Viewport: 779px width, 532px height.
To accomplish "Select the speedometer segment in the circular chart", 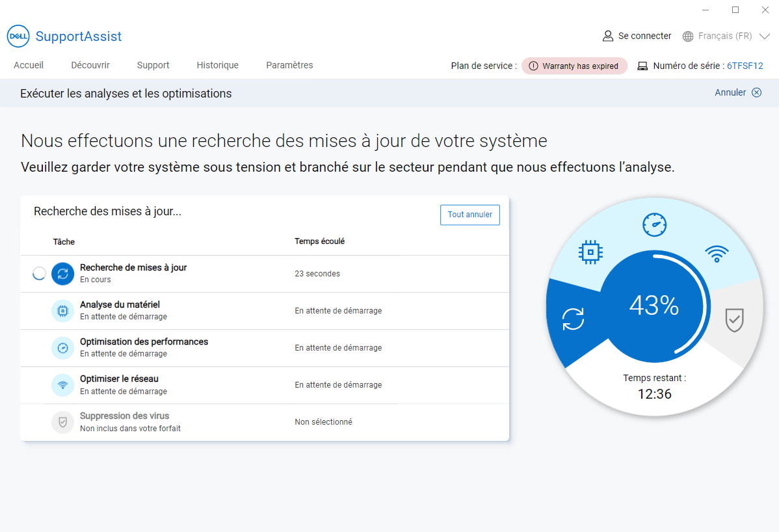I will point(654,225).
